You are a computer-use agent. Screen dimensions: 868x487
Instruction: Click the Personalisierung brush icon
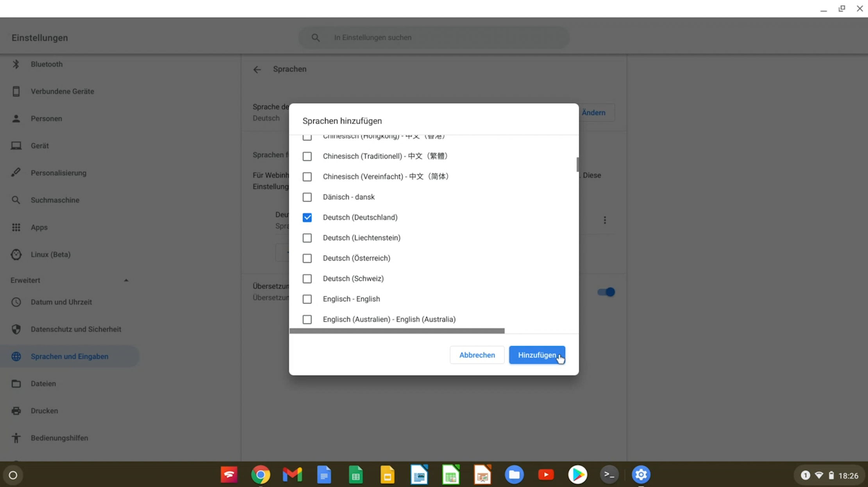(x=16, y=173)
